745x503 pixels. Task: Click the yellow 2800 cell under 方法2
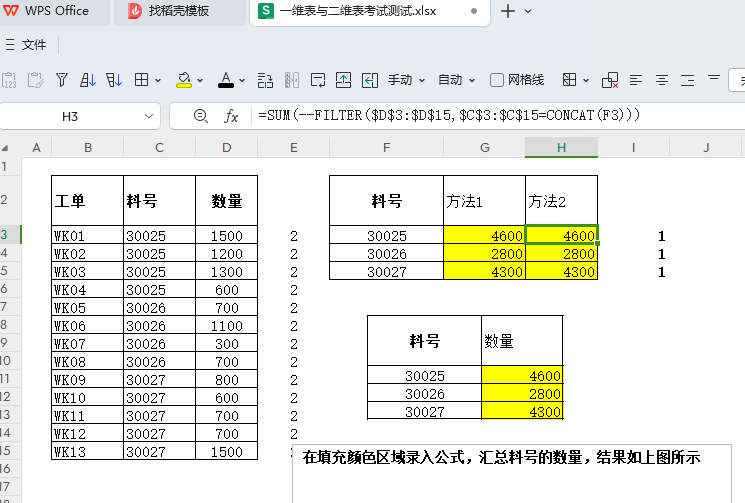(x=561, y=254)
